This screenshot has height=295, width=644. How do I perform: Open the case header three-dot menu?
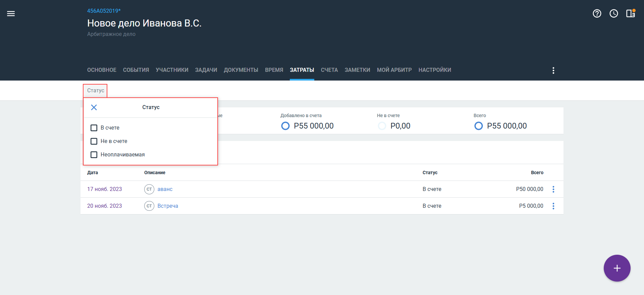(553, 70)
